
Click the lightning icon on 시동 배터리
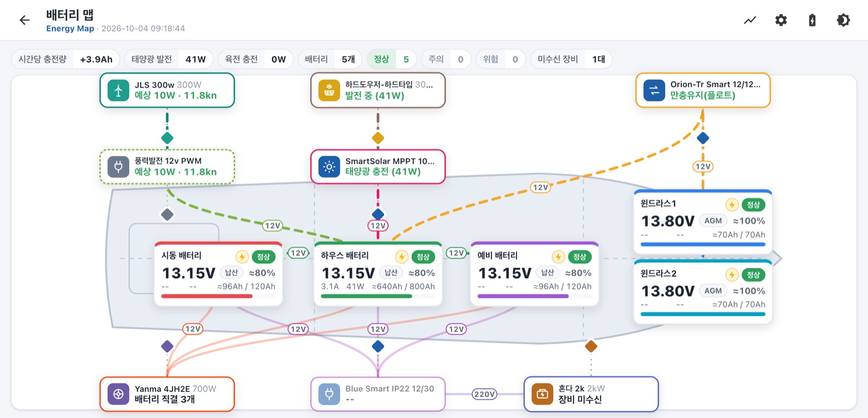pyautogui.click(x=242, y=256)
